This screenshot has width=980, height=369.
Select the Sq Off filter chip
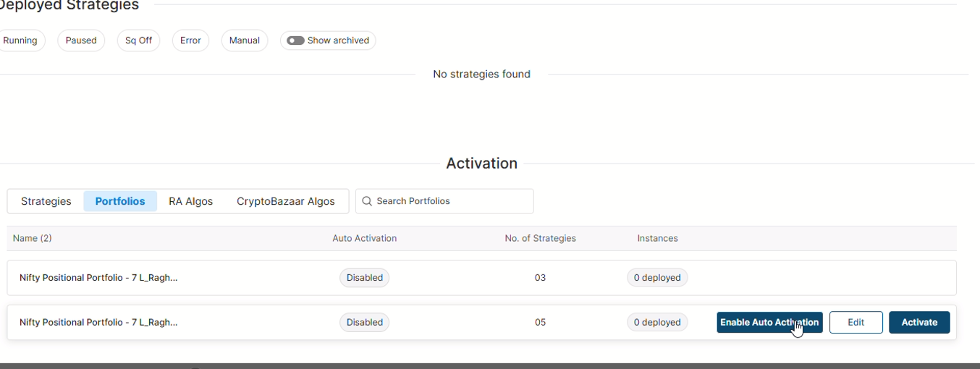pos(138,41)
